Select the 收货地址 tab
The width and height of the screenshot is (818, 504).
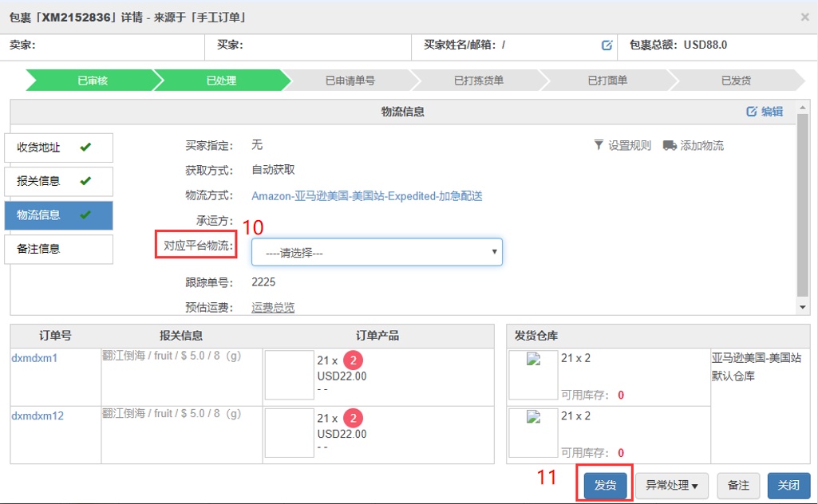coord(58,148)
